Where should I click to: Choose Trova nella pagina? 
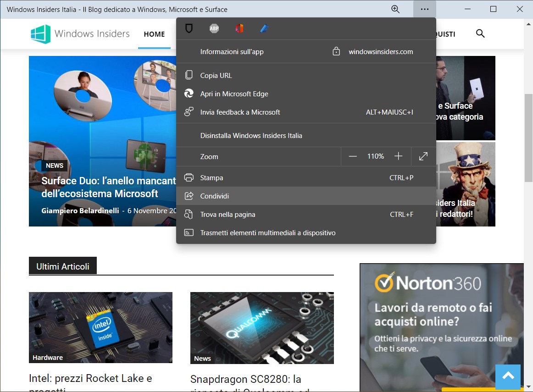306,215
